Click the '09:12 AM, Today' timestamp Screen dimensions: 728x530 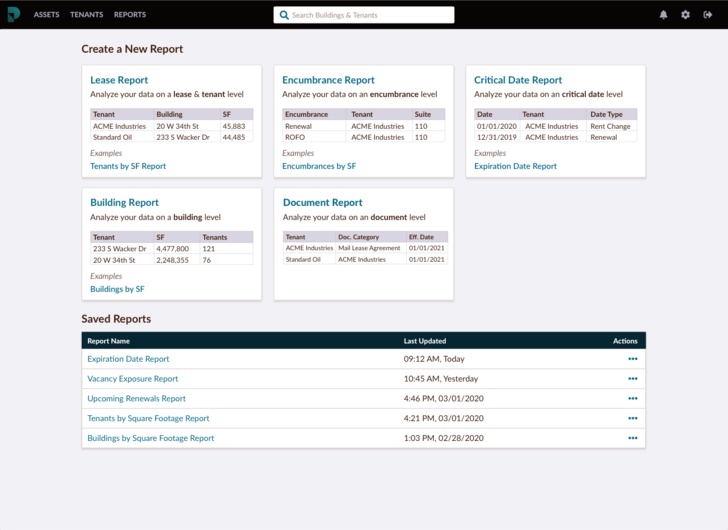pos(434,359)
